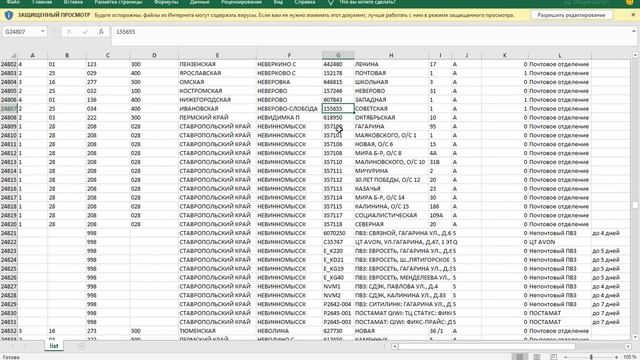Select row header 24821

(9, 233)
